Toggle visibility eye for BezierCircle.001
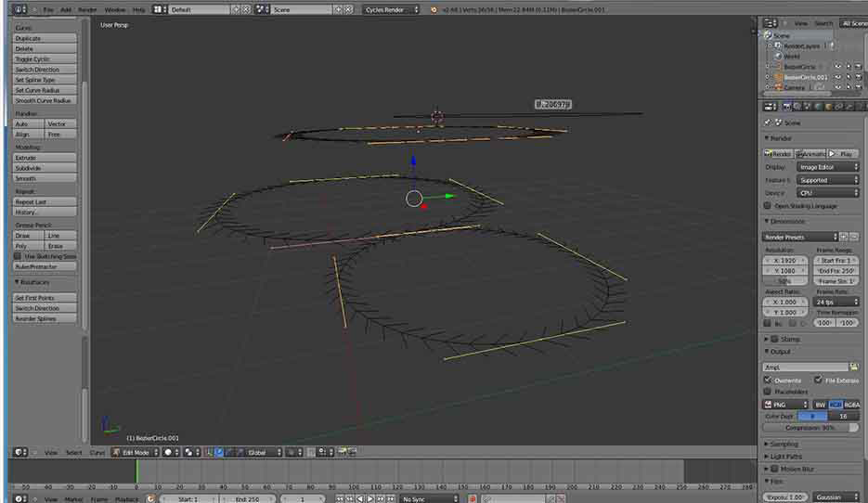This screenshot has width=868, height=503. (837, 77)
